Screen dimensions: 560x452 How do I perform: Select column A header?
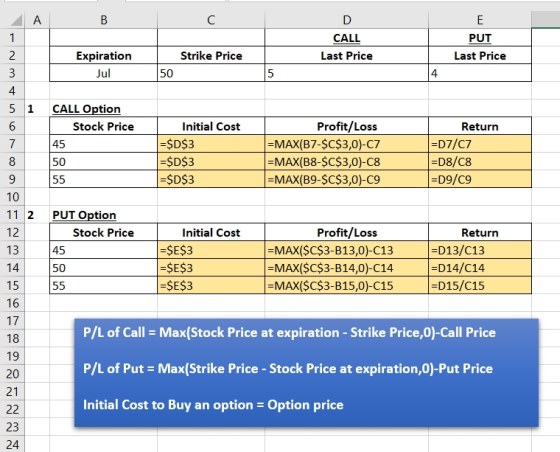[37, 20]
